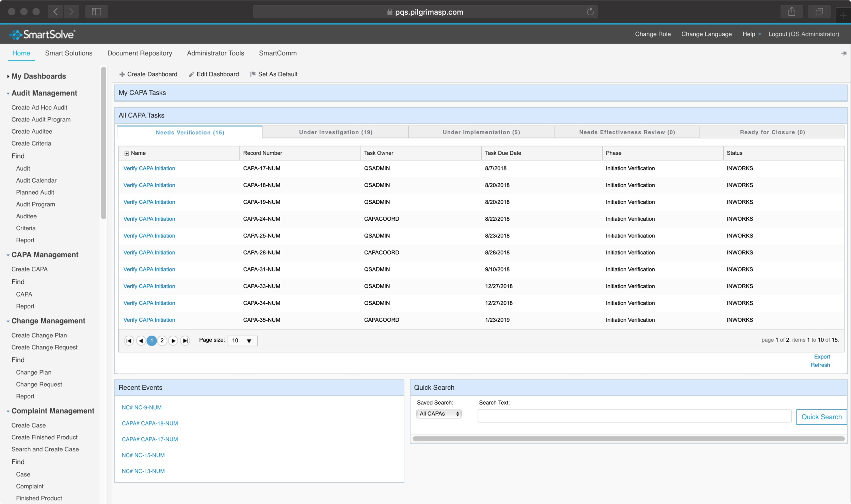Collapse the Change Management section
The height and width of the screenshot is (504, 851).
(8, 321)
